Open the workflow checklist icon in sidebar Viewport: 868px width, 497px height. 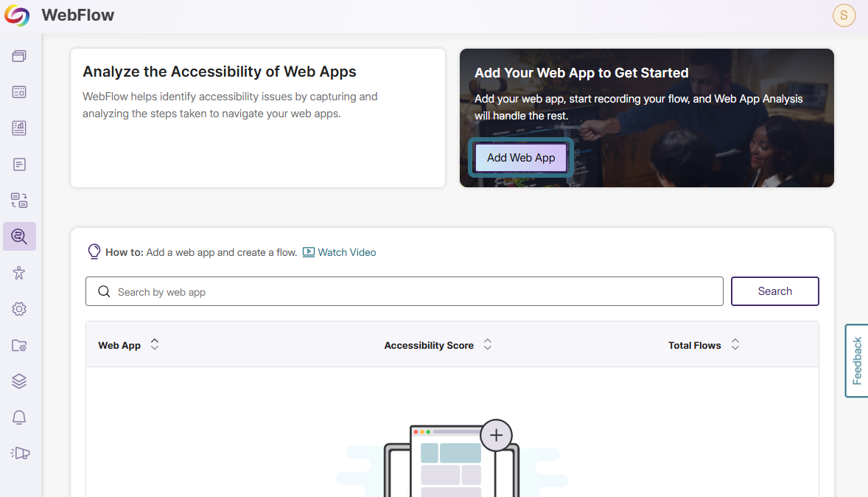tap(19, 201)
